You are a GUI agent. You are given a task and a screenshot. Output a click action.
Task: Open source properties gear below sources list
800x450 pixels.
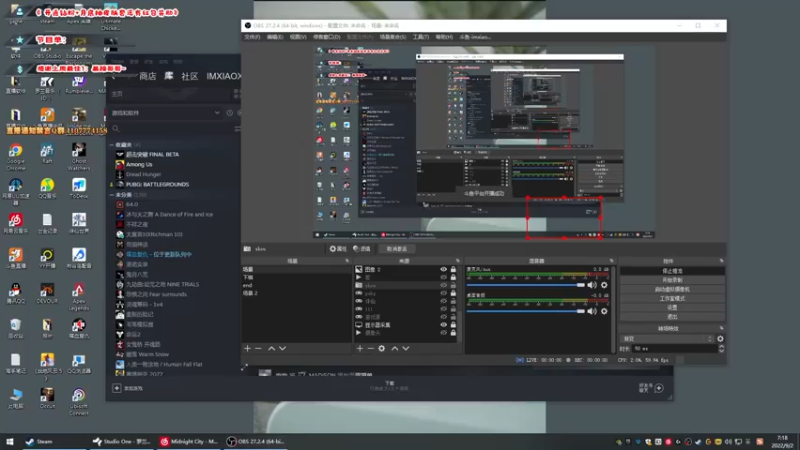[382, 348]
